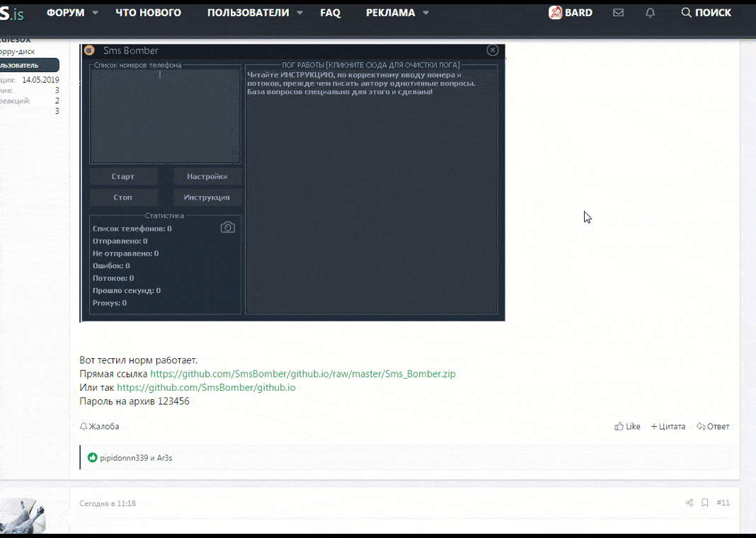Screen dimensions: 756x538
Task: Open the SmsBomber/github.io repository link
Action: tap(207, 388)
